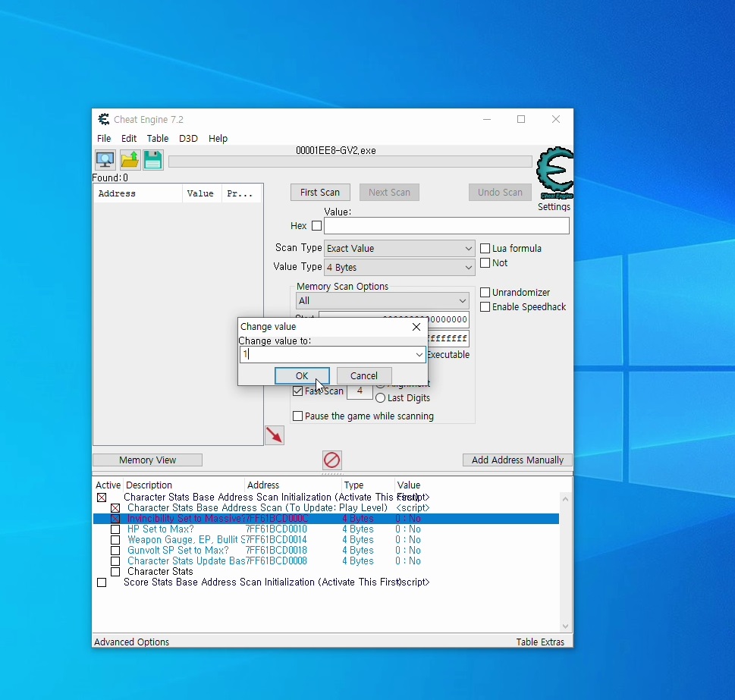
Task: Enable Pause the game while scanning
Action: [297, 416]
